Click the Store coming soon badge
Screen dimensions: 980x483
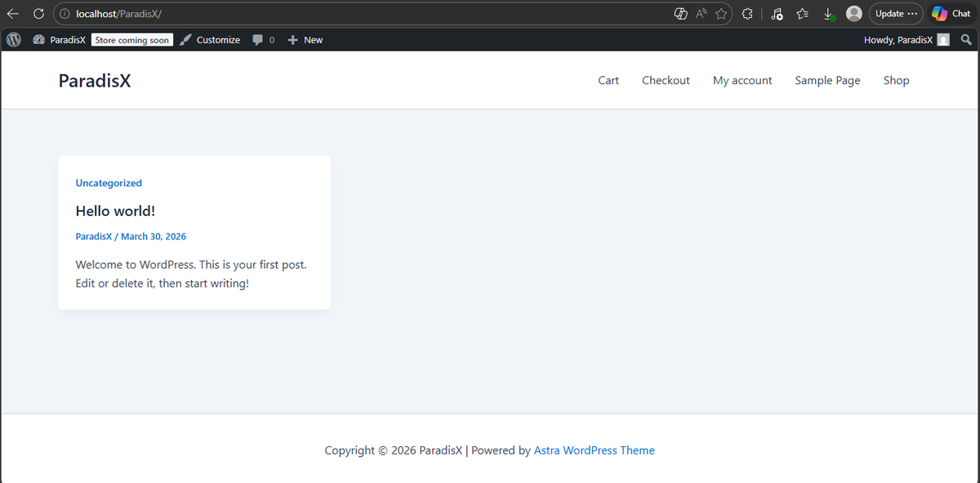(x=132, y=40)
